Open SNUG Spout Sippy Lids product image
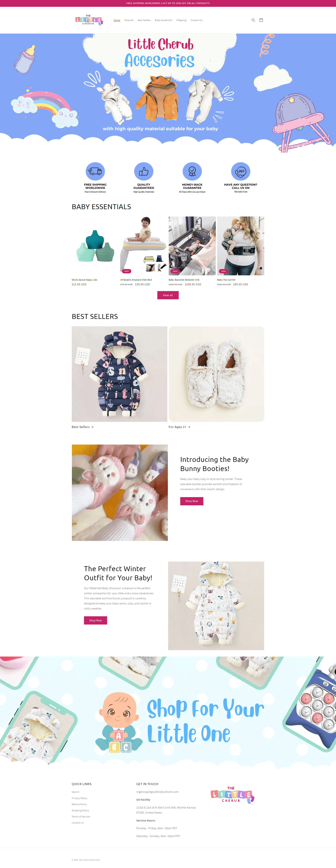This screenshot has height=868, width=336. pyautogui.click(x=95, y=246)
